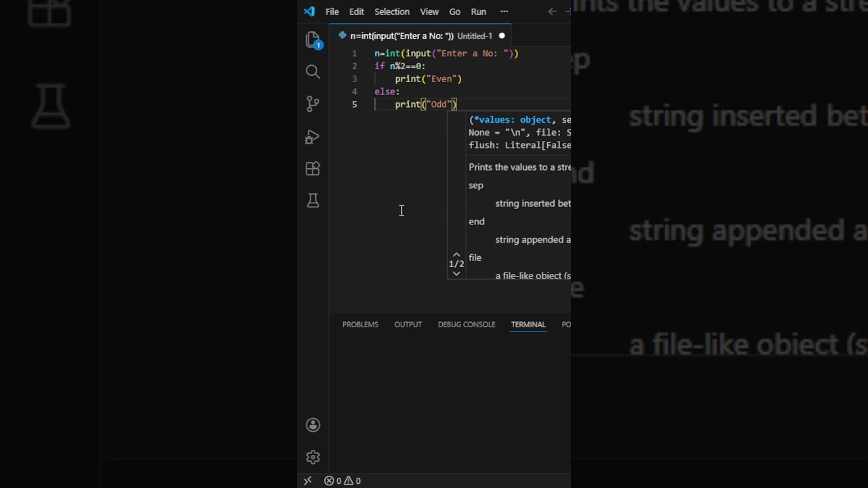The width and height of the screenshot is (868, 488).
Task: Open the File menu
Action: (x=332, y=12)
